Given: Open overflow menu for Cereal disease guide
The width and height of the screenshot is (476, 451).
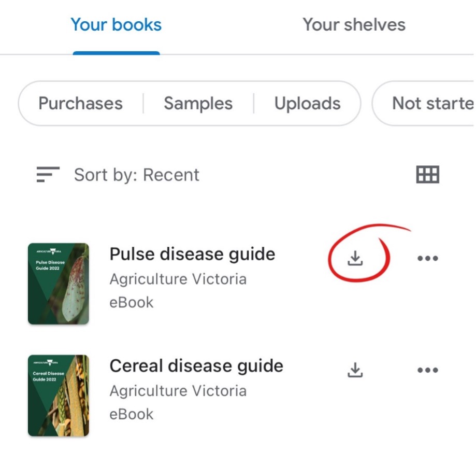Looking at the screenshot, I should [x=428, y=369].
